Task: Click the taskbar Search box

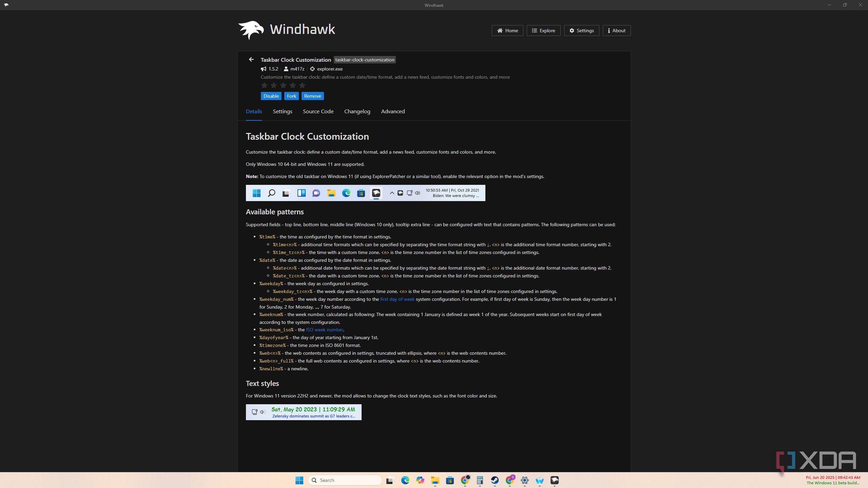Action: [345, 480]
